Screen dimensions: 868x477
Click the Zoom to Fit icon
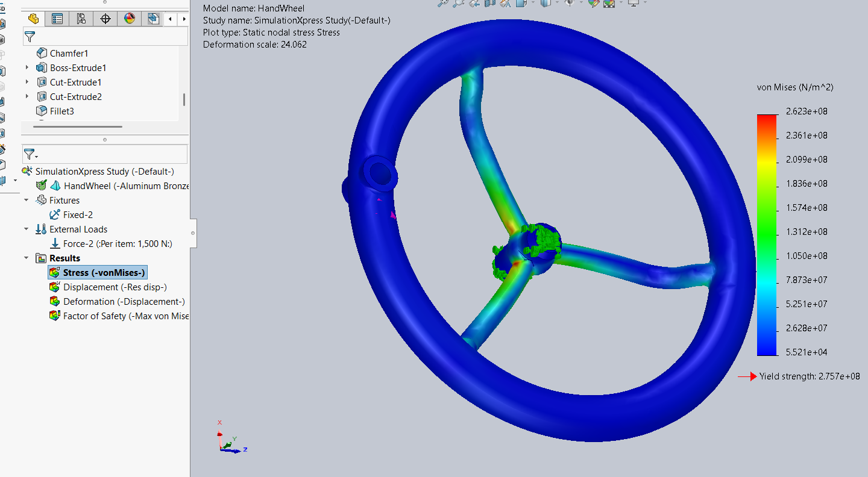coord(443,2)
